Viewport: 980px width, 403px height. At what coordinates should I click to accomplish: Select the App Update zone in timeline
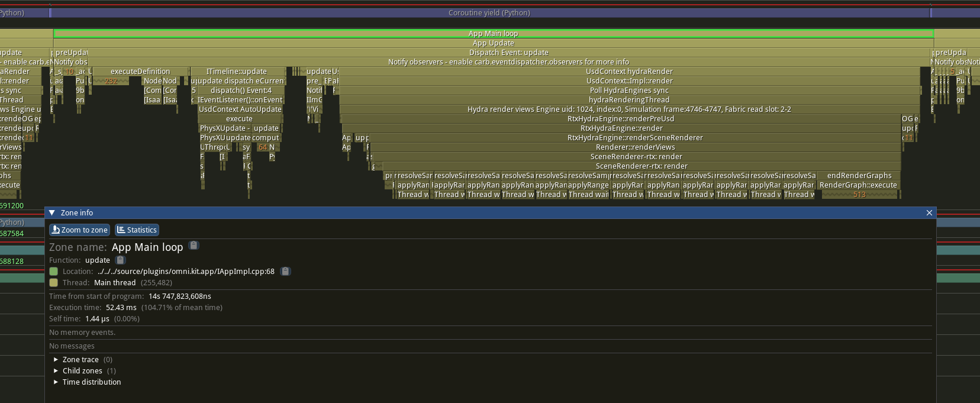(x=493, y=43)
